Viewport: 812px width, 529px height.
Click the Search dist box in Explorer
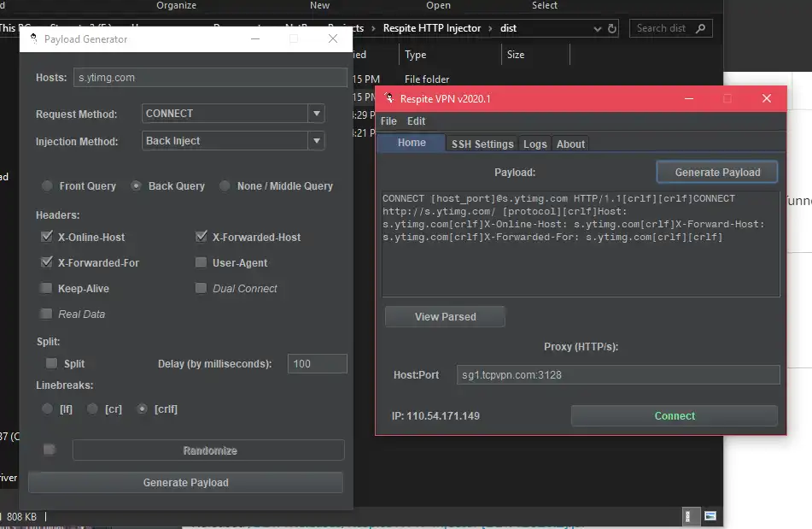click(x=670, y=28)
